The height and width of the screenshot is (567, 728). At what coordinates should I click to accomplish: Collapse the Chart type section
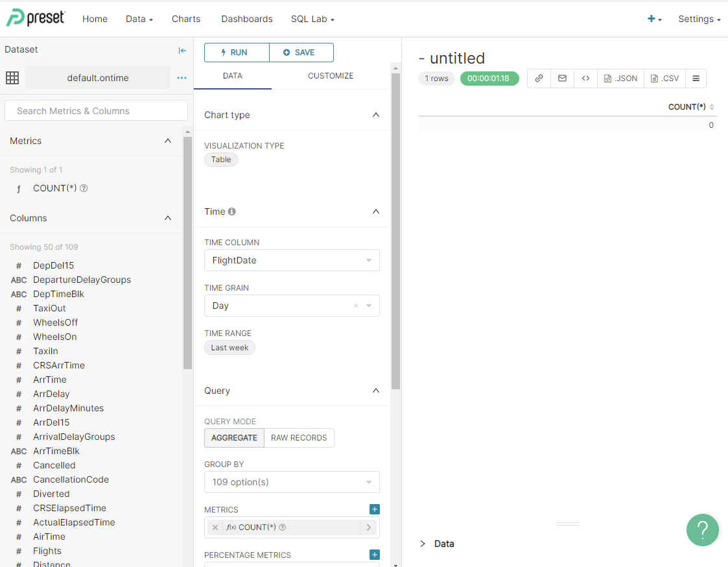tap(375, 115)
